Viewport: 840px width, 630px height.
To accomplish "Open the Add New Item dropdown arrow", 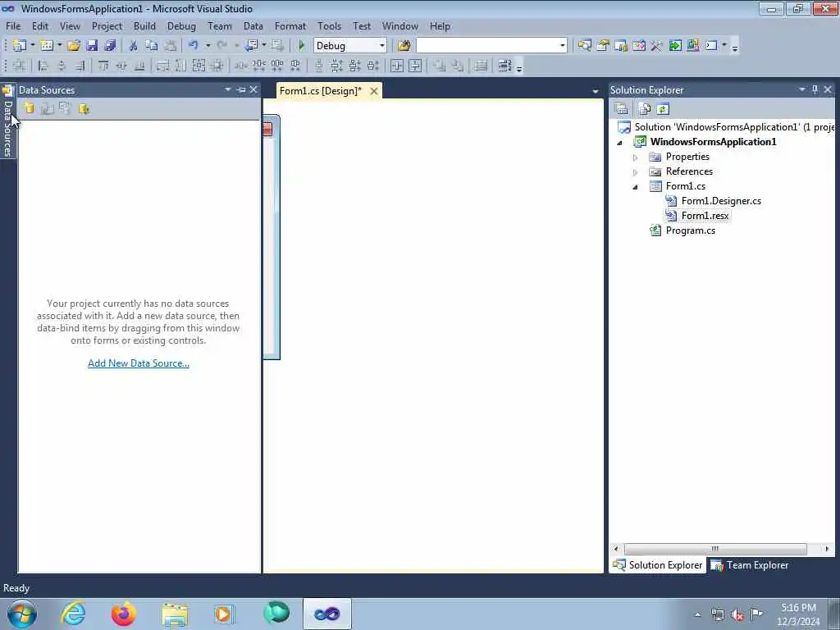I will click(59, 46).
